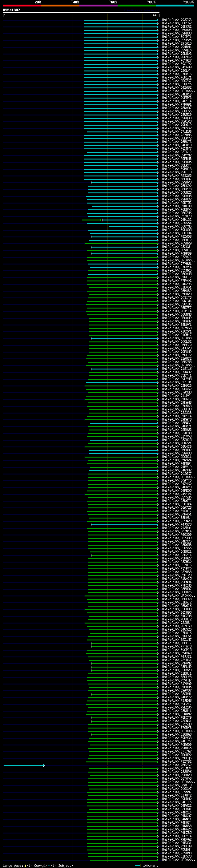The height and width of the screenshot is (868, 197).
Task: Open hit UniRef100_C0NIW4
Action: coord(177,301)
